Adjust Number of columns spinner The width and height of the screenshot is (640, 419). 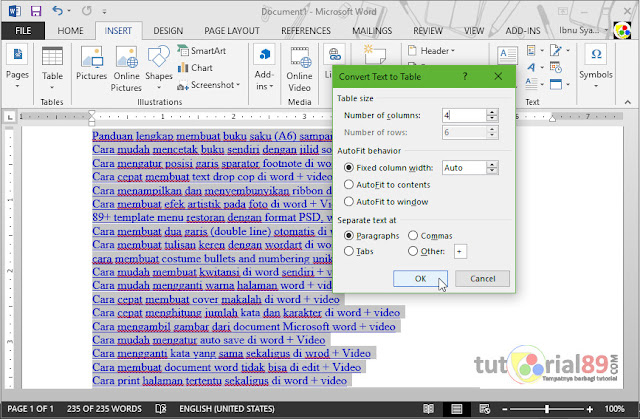492,115
